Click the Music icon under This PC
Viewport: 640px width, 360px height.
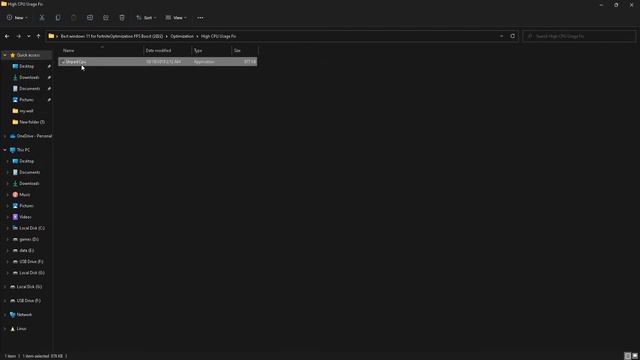15,195
